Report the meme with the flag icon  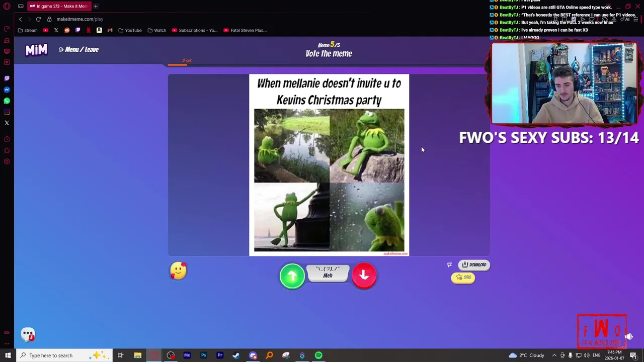449,265
